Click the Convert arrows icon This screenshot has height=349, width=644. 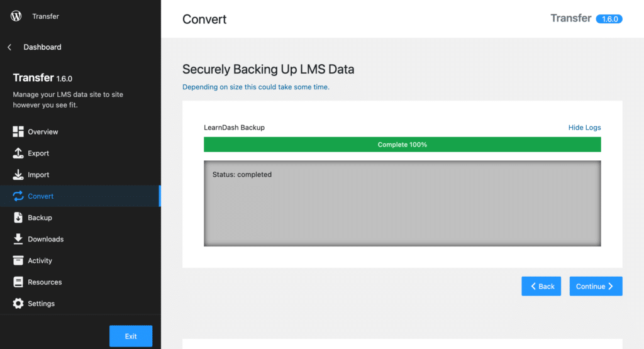[x=18, y=196]
